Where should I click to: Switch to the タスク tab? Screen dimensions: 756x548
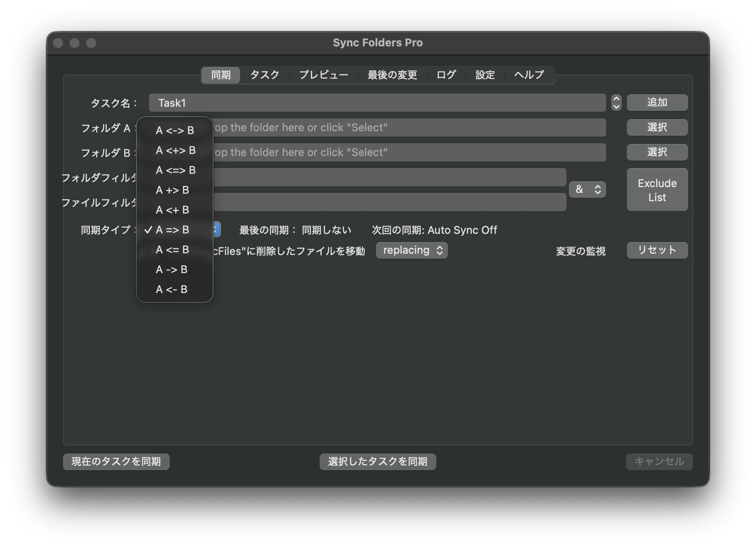tap(265, 75)
